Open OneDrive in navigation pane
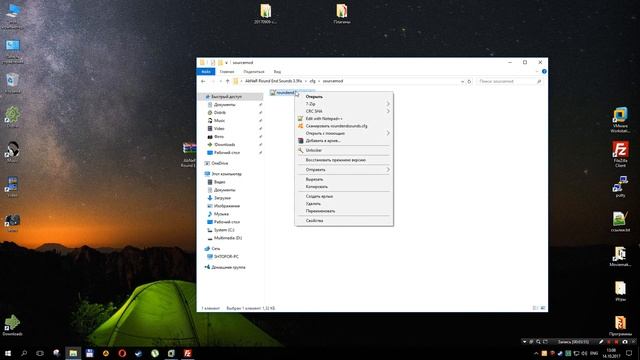Image resolution: width=640 pixels, height=360 pixels. click(x=220, y=163)
